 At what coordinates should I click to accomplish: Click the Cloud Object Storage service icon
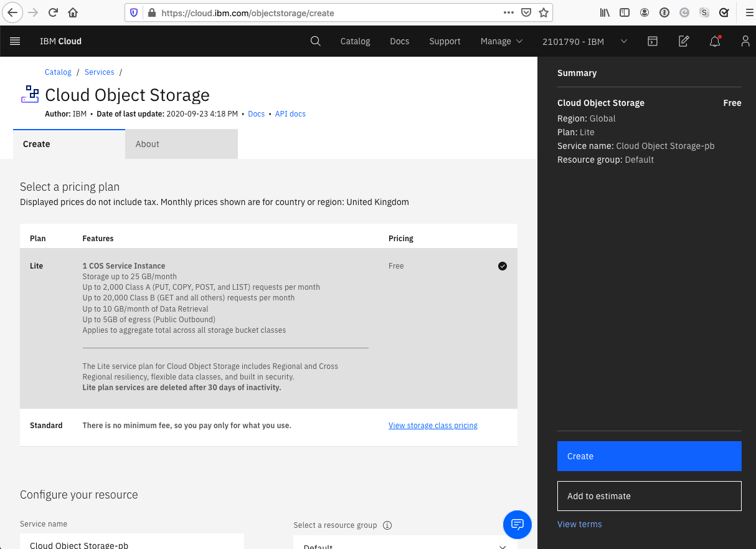(30, 94)
